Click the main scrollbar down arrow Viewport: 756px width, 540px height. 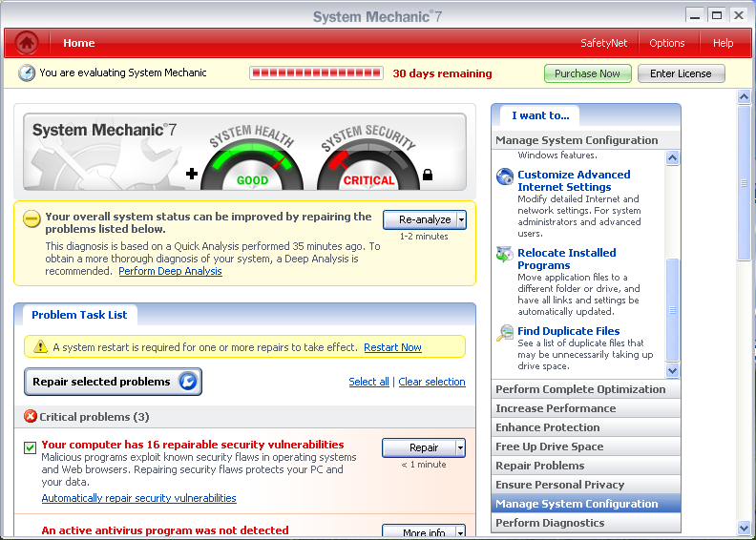point(744,528)
